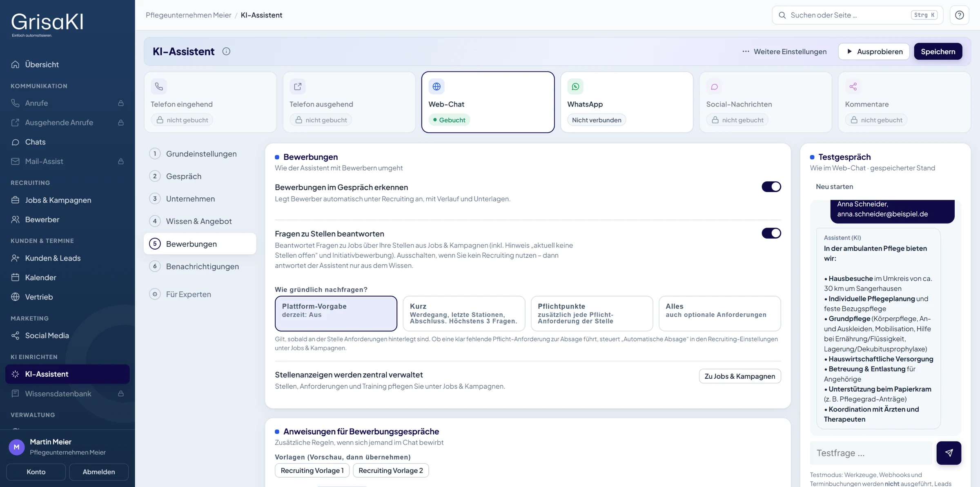Image resolution: width=980 pixels, height=487 pixels.
Task: Send the test question with paper plane icon
Action: (949, 453)
